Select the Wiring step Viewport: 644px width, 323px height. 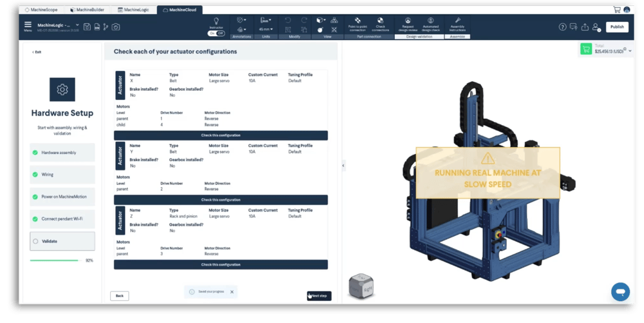62,175
